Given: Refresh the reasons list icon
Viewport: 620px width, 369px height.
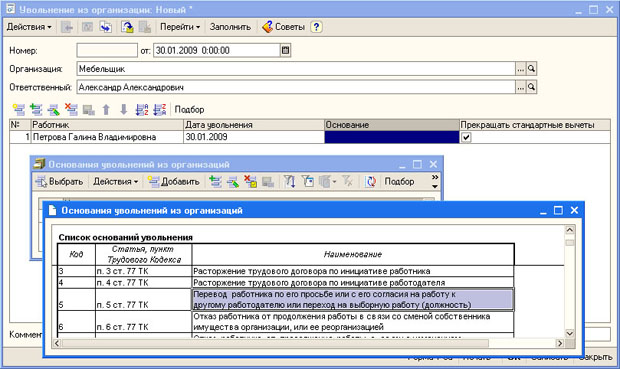Looking at the screenshot, I should [371, 182].
